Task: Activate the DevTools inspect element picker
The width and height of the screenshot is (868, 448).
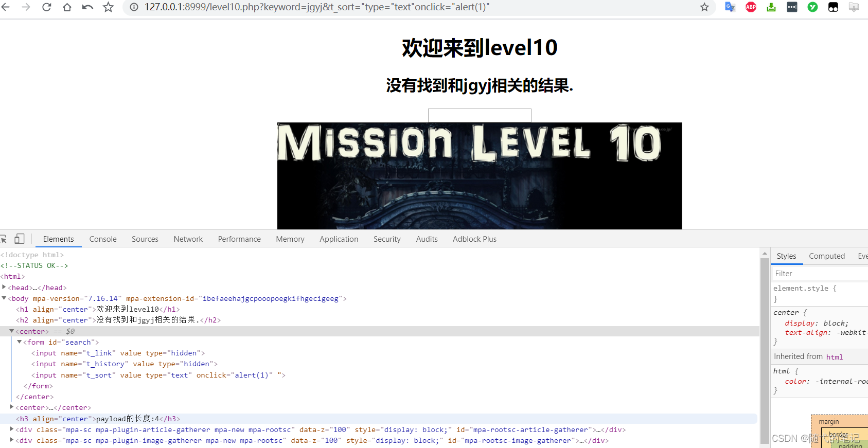Action: point(4,239)
